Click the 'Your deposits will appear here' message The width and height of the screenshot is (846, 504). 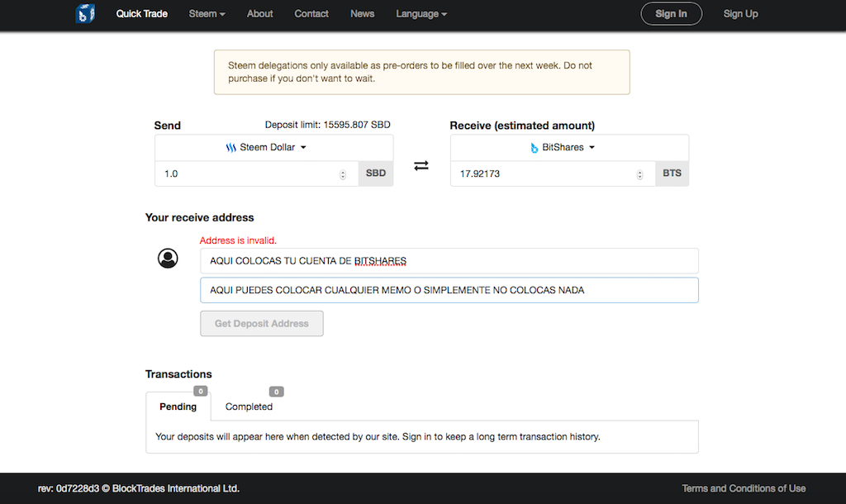pyautogui.click(x=378, y=436)
